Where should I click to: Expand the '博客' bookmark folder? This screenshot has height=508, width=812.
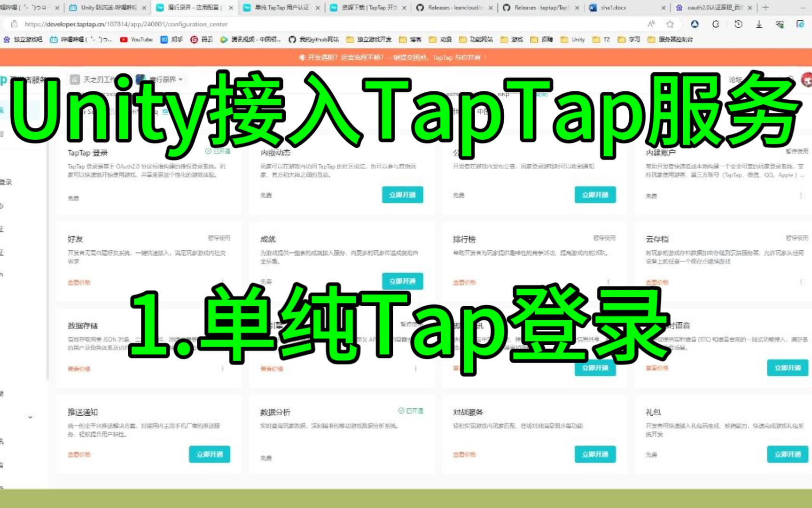(410, 40)
